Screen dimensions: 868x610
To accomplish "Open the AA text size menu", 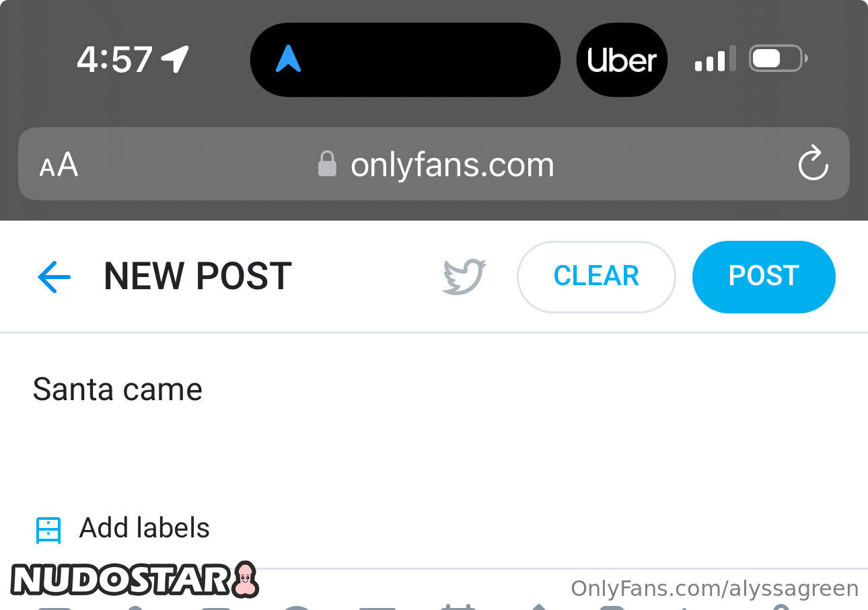I will tap(59, 165).
